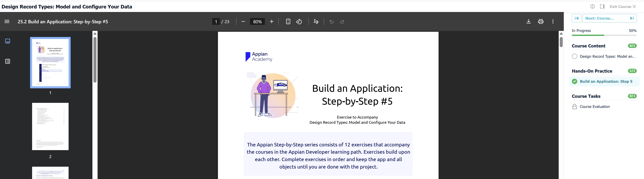Image resolution: width=644 pixels, height=179 pixels.
Task: Click the Course Content heading
Action: click(588, 46)
